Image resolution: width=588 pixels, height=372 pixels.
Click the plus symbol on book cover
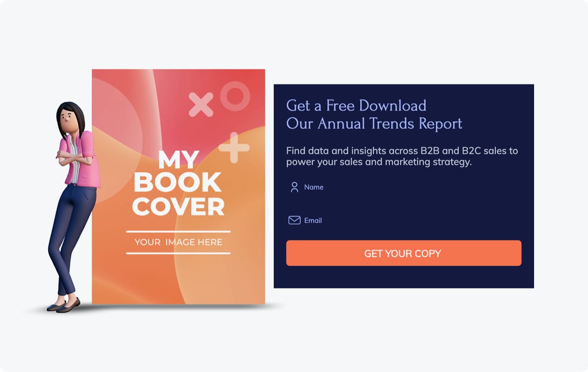[x=234, y=148]
